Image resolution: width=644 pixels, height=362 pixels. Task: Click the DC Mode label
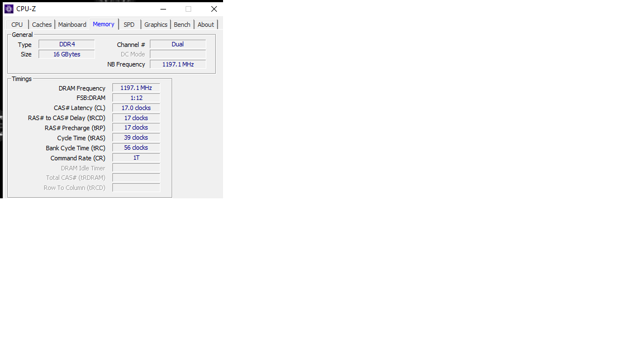132,54
